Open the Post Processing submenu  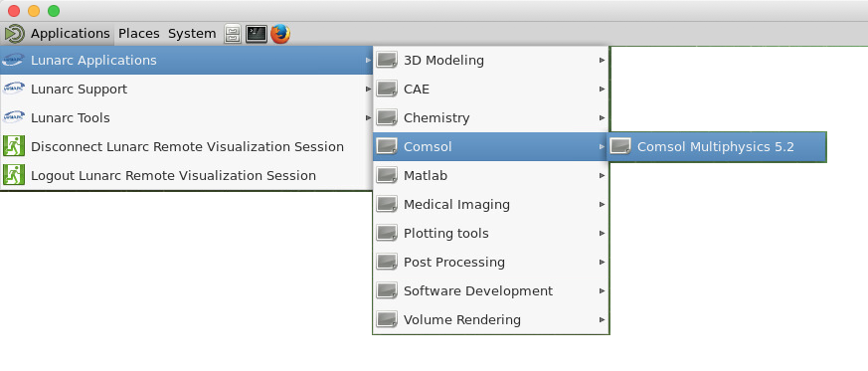[491, 262]
